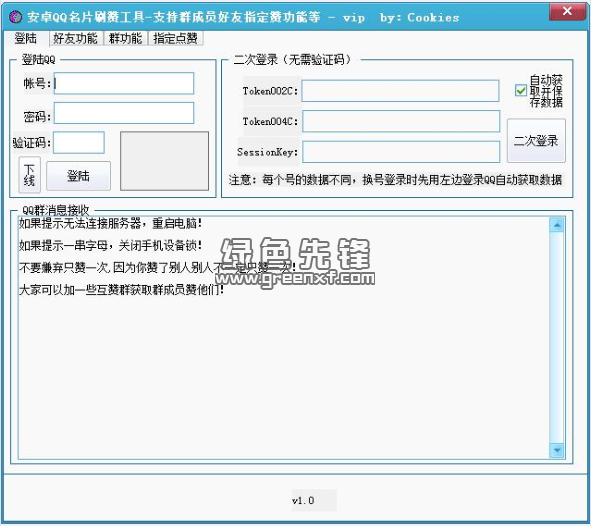Click the app icon in title bar

(x=15, y=17)
